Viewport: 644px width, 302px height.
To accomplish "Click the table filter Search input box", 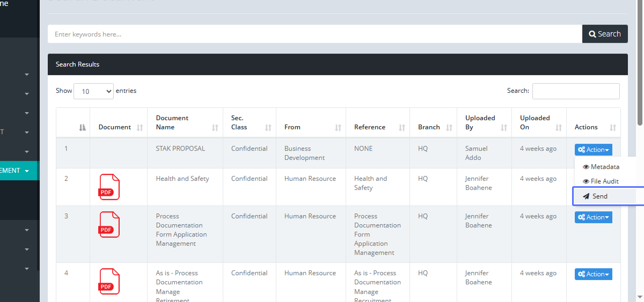I will click(575, 91).
